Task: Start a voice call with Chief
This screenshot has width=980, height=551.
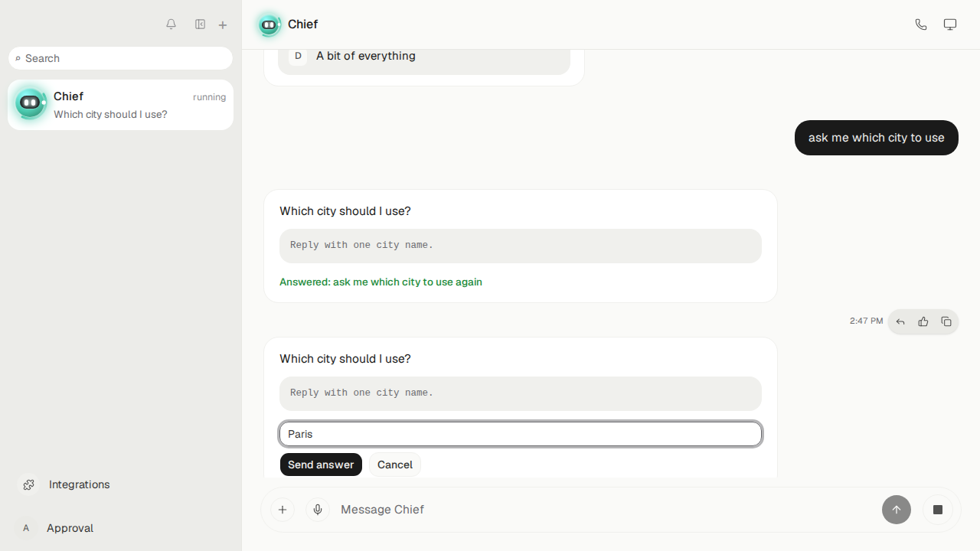Action: [x=921, y=24]
